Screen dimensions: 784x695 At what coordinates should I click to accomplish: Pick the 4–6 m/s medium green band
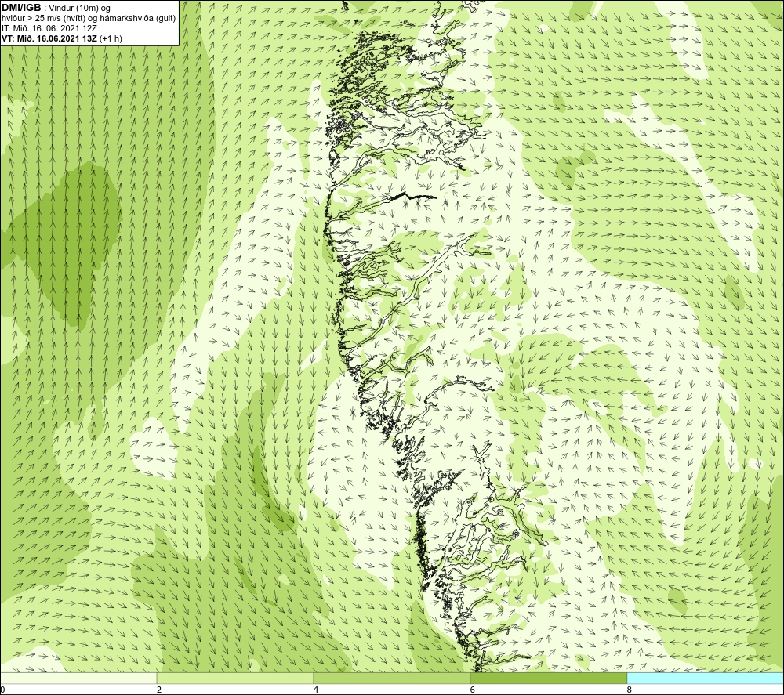[391, 678]
